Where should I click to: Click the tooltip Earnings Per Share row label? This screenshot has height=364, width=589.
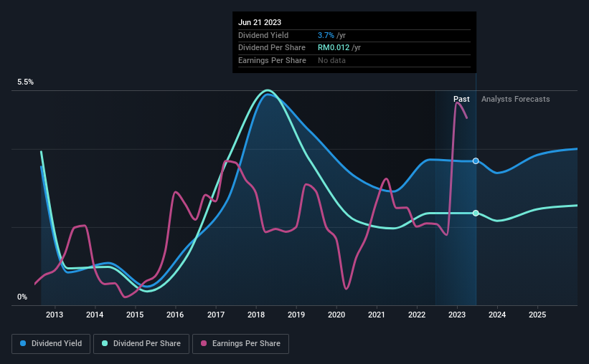[272, 60]
